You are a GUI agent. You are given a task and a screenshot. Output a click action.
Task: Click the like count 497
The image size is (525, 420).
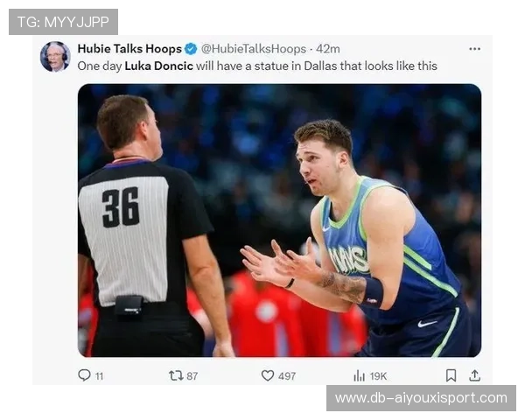pos(287,376)
